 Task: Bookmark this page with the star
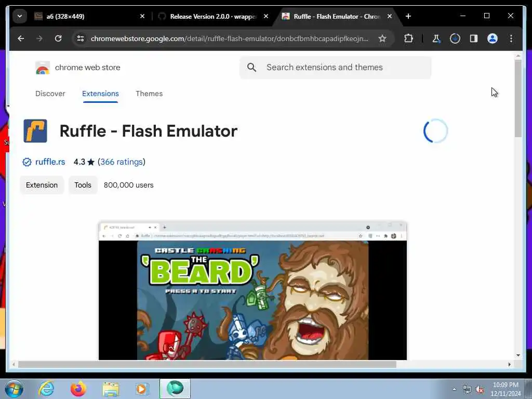point(382,38)
